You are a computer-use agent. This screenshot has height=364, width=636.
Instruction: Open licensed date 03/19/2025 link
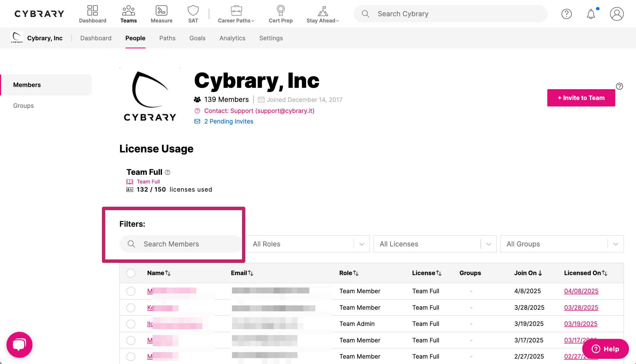pyautogui.click(x=581, y=324)
